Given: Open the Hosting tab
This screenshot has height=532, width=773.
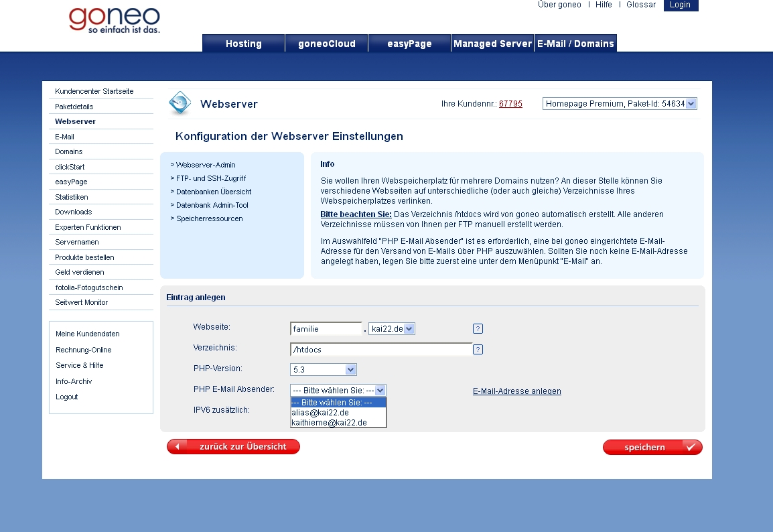Looking at the screenshot, I should click(x=244, y=44).
